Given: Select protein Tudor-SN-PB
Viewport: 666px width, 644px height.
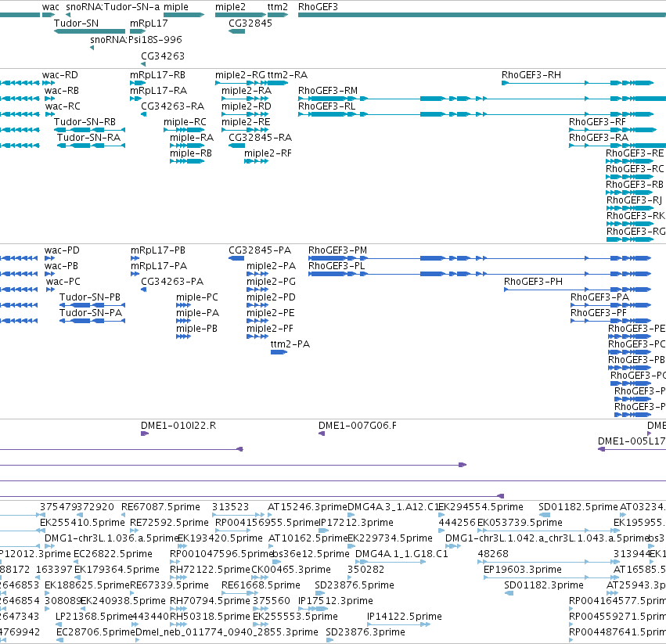Looking at the screenshot, I should [92, 305].
